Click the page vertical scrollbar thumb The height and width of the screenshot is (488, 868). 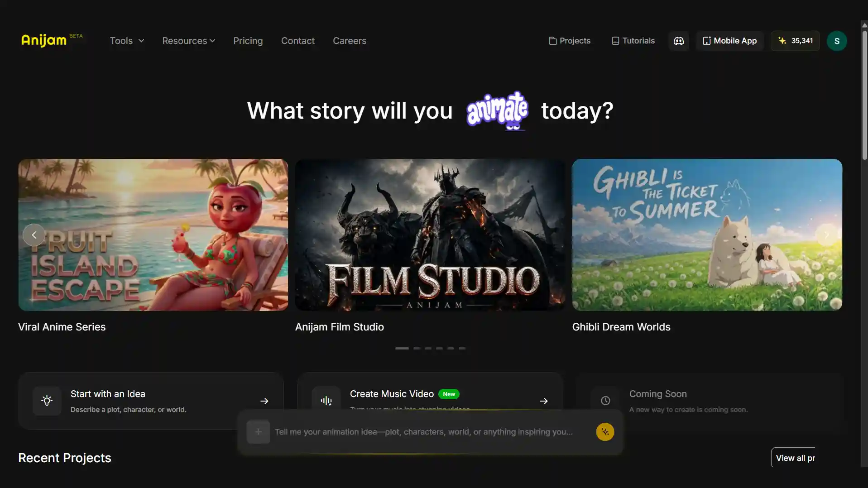click(x=864, y=95)
